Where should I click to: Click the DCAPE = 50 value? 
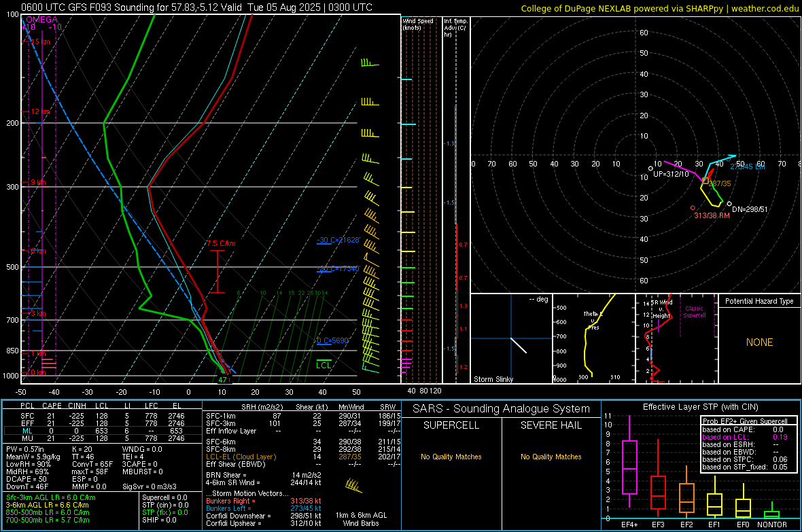click(28, 479)
